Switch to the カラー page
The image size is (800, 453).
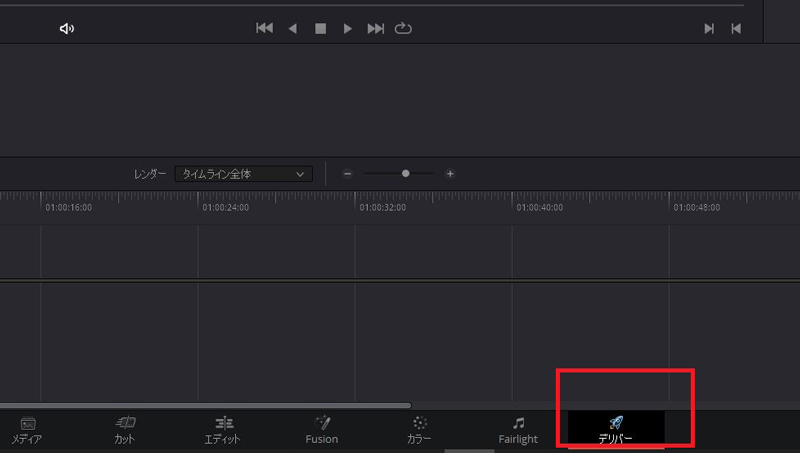click(420, 430)
